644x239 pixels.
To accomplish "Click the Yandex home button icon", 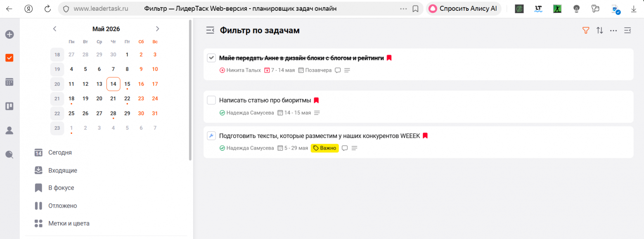I will 28,9.
